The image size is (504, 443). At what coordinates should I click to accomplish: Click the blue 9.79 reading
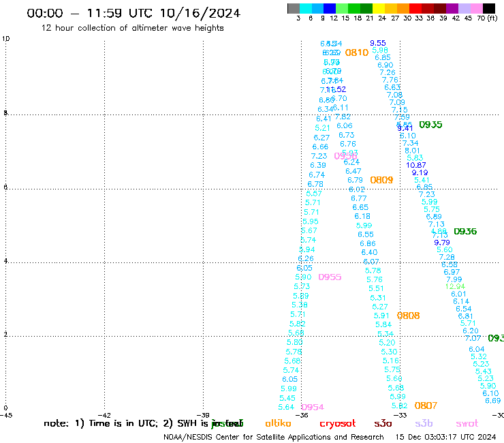(442, 243)
